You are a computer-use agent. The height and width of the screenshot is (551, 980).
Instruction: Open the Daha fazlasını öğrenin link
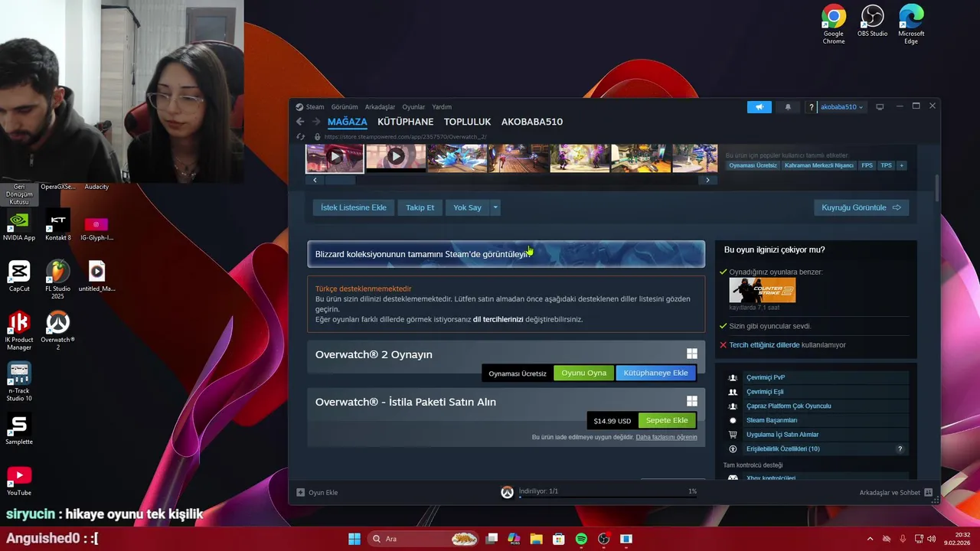pyautogui.click(x=666, y=438)
